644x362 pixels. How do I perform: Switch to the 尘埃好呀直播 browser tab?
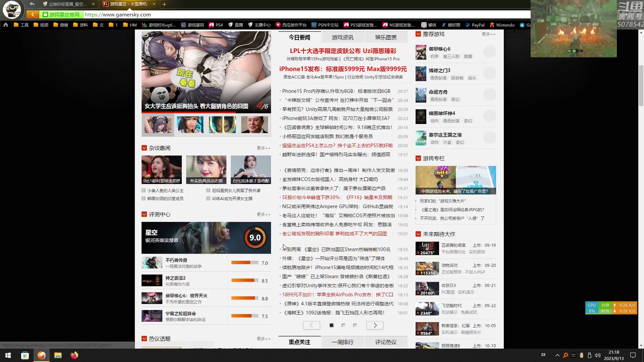67,4
